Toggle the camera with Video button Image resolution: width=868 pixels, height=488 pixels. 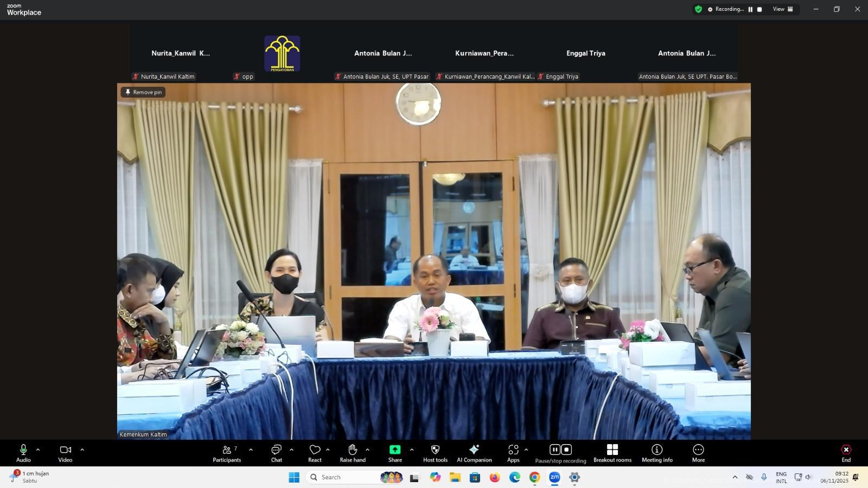tap(65, 453)
